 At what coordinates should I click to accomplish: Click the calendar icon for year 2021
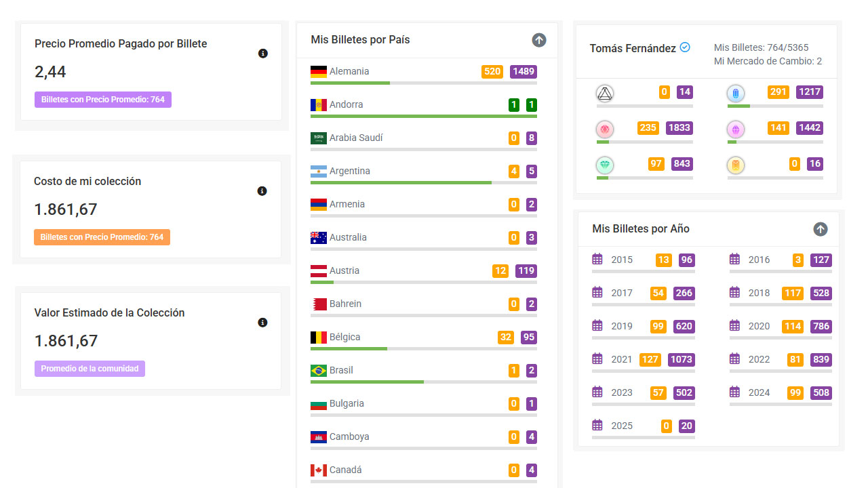pyautogui.click(x=597, y=359)
